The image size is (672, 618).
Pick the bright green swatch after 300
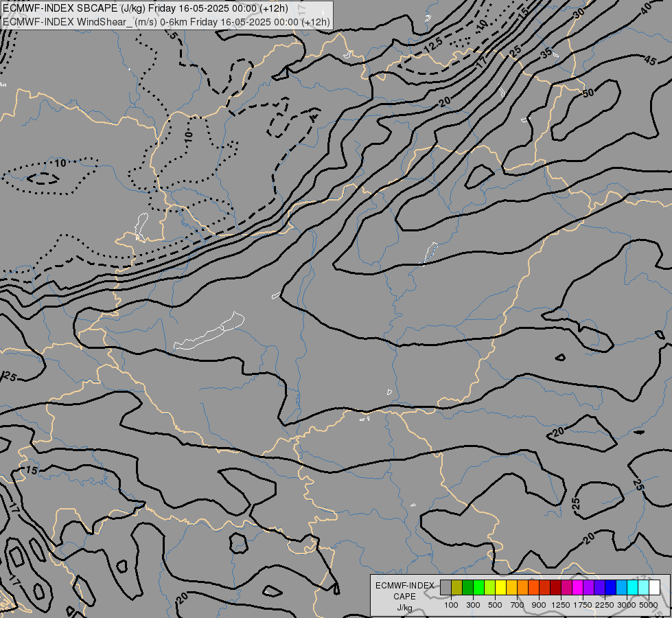[478, 587]
